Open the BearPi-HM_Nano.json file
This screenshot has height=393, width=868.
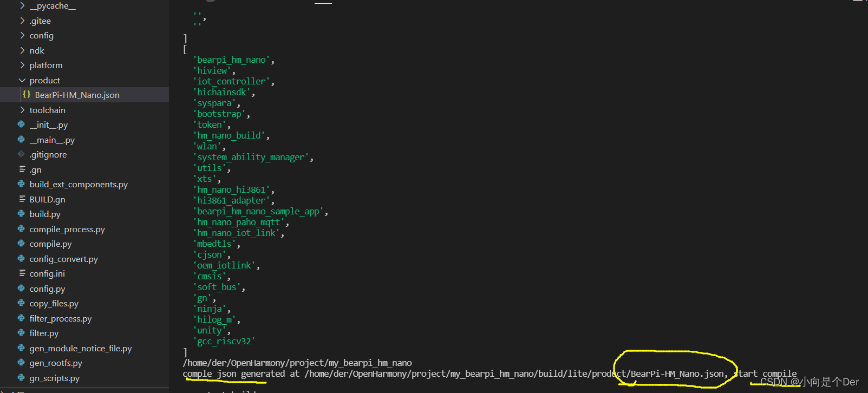point(77,95)
